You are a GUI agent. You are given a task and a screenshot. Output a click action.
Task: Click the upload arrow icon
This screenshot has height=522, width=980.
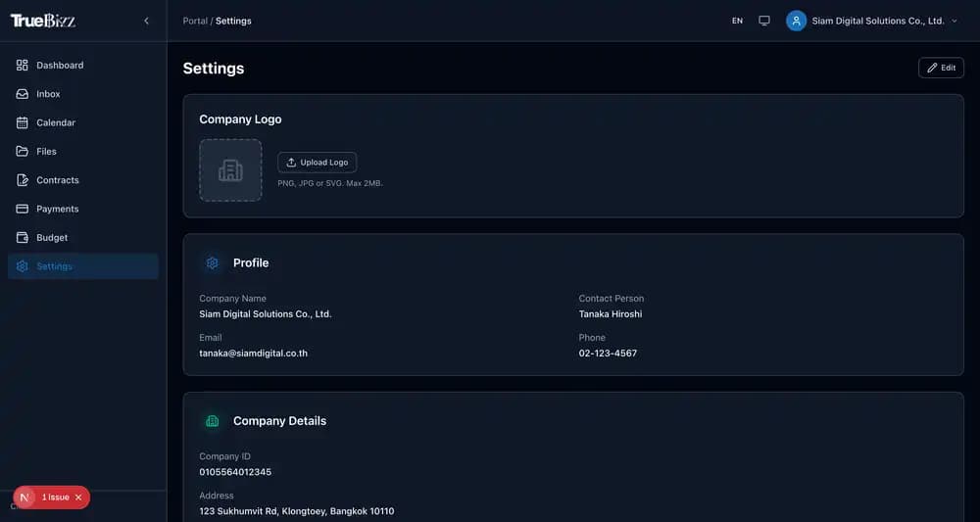291,163
